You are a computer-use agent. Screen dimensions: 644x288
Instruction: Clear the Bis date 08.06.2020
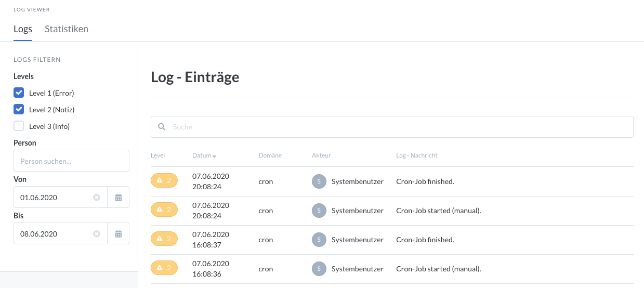[x=96, y=234]
